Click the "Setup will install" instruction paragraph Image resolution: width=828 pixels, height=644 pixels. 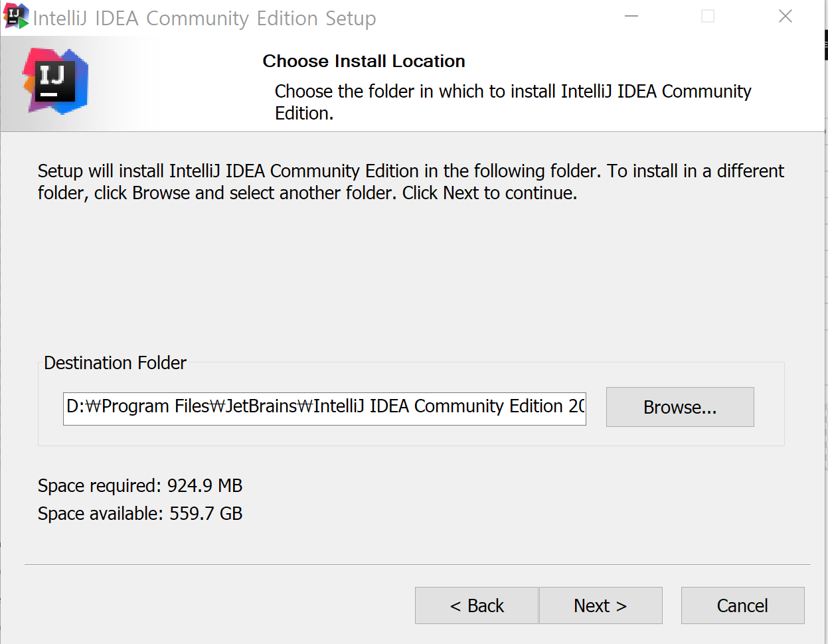(x=410, y=182)
